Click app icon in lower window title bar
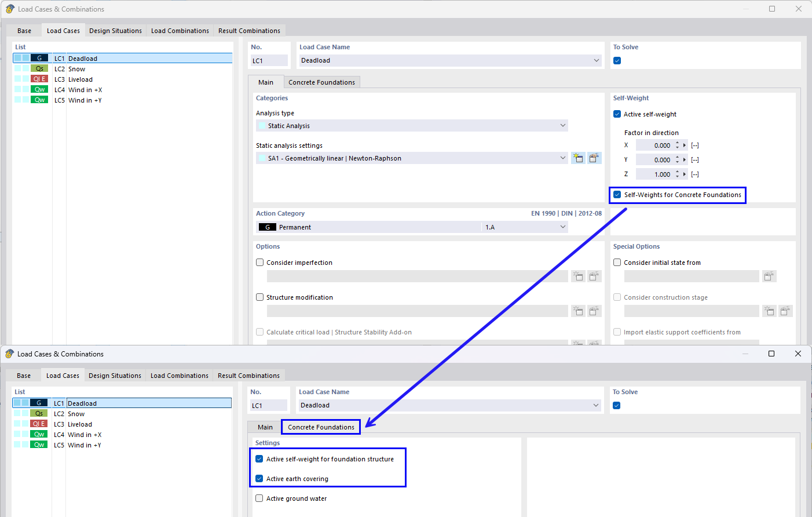This screenshot has width=812, height=517. coord(9,354)
